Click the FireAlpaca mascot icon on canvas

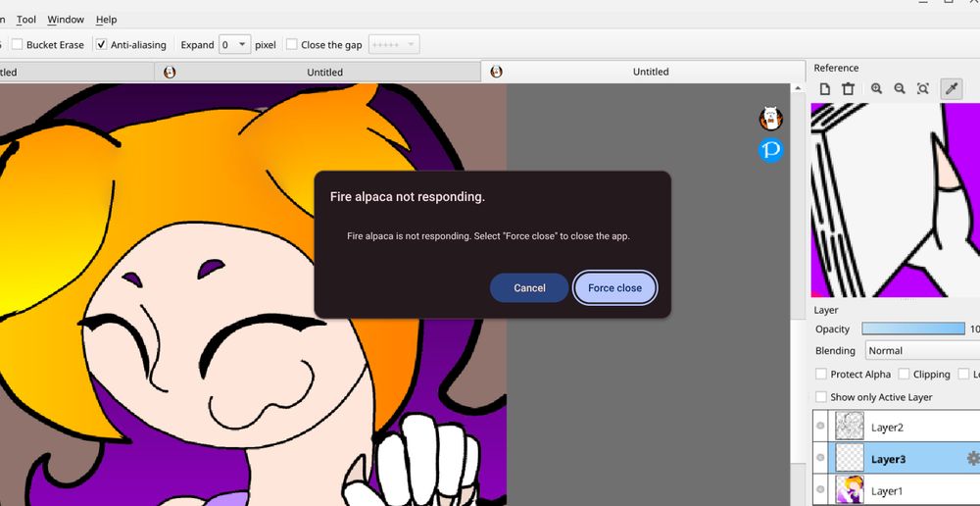[x=770, y=119]
